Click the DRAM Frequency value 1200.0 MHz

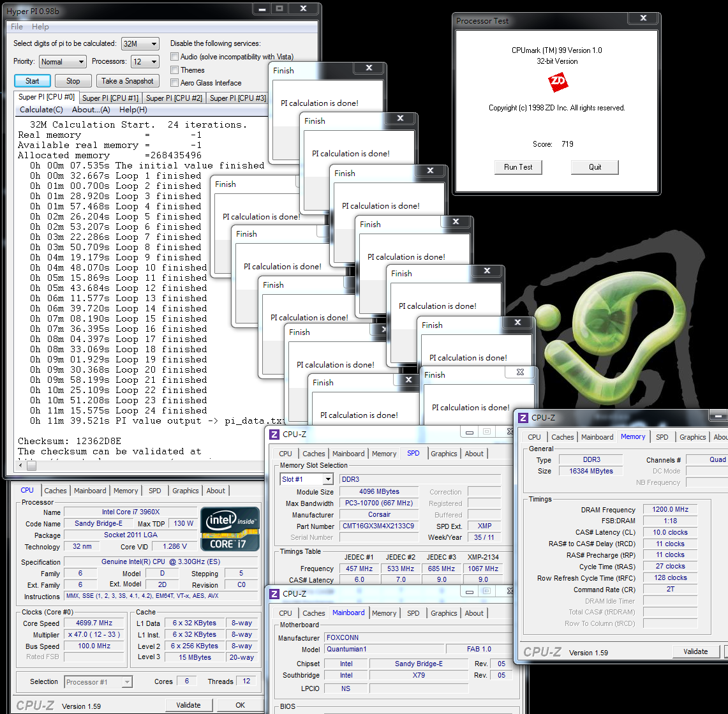(670, 509)
